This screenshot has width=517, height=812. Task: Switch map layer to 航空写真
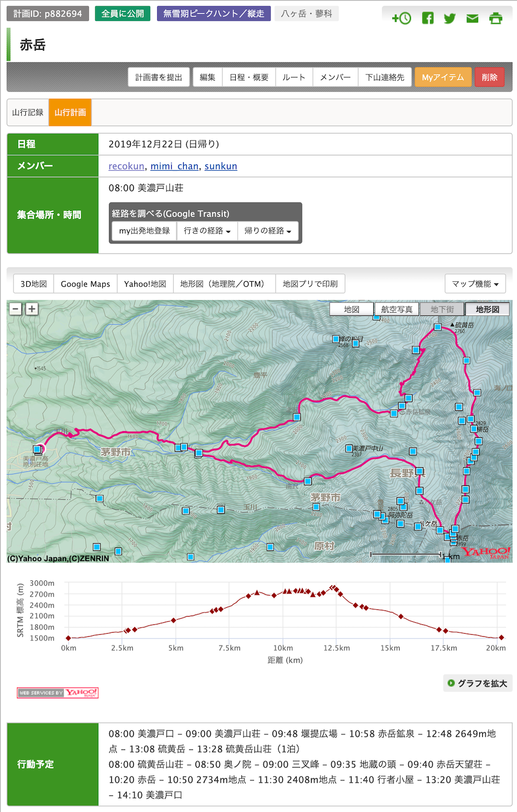tap(397, 310)
